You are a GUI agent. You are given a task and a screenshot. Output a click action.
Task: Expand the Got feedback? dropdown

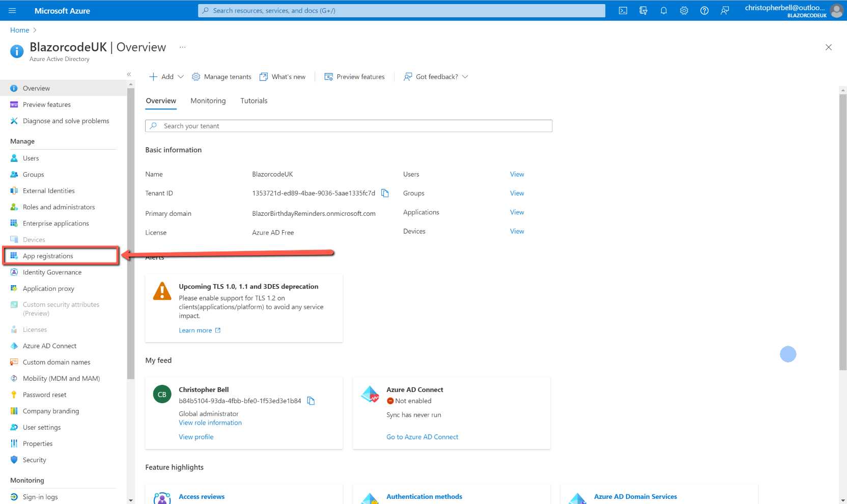[x=465, y=76]
